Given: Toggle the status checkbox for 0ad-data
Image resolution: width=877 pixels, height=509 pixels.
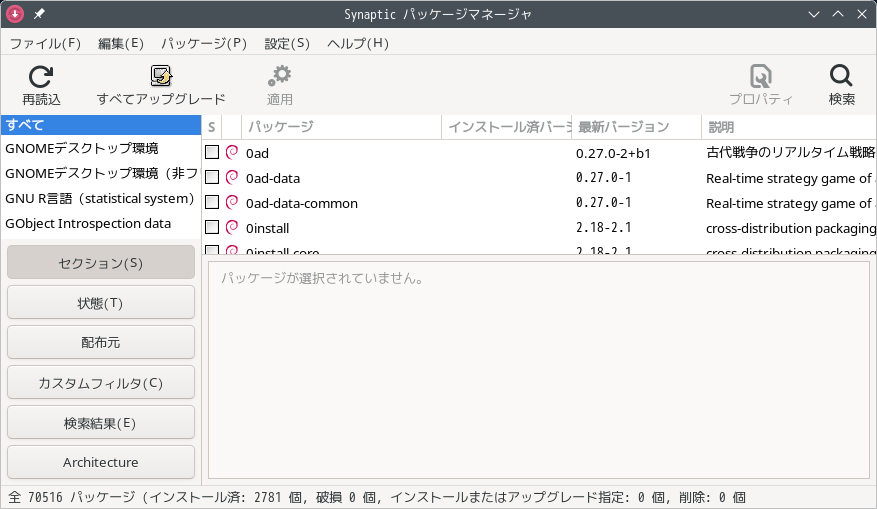Looking at the screenshot, I should click(x=212, y=178).
